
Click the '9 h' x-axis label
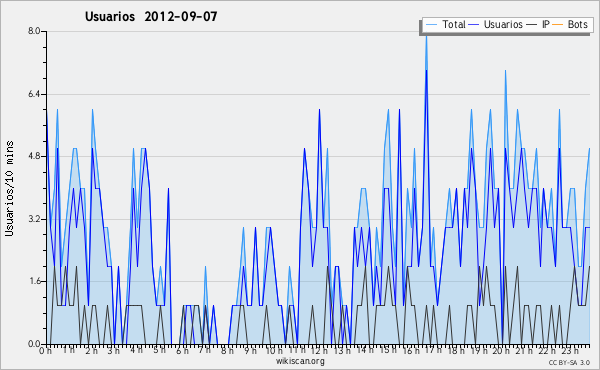coord(250,351)
